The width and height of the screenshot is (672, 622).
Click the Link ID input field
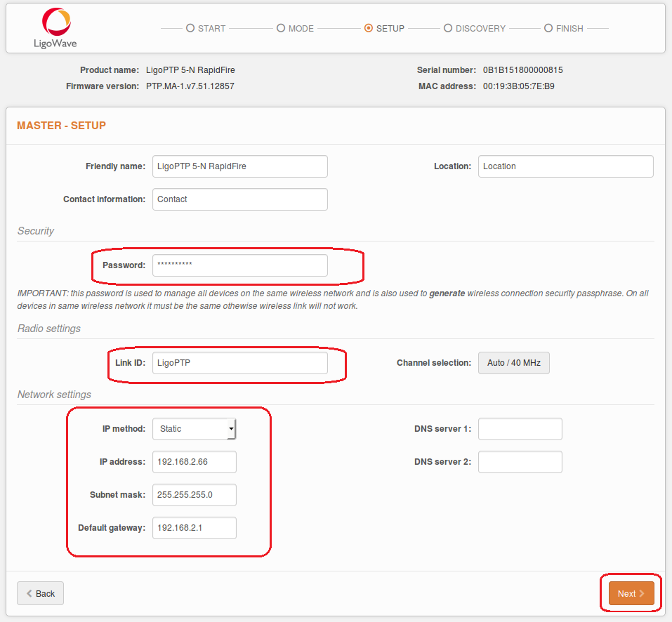point(240,363)
